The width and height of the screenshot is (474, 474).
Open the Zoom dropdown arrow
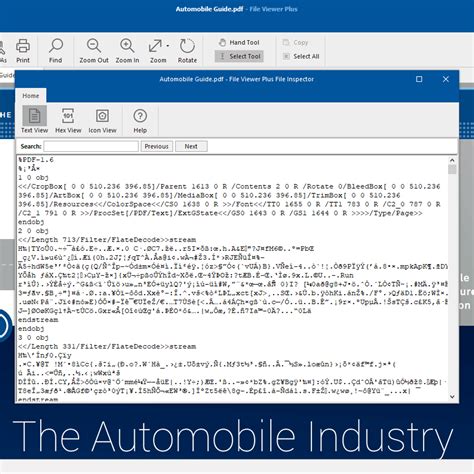[168, 46]
